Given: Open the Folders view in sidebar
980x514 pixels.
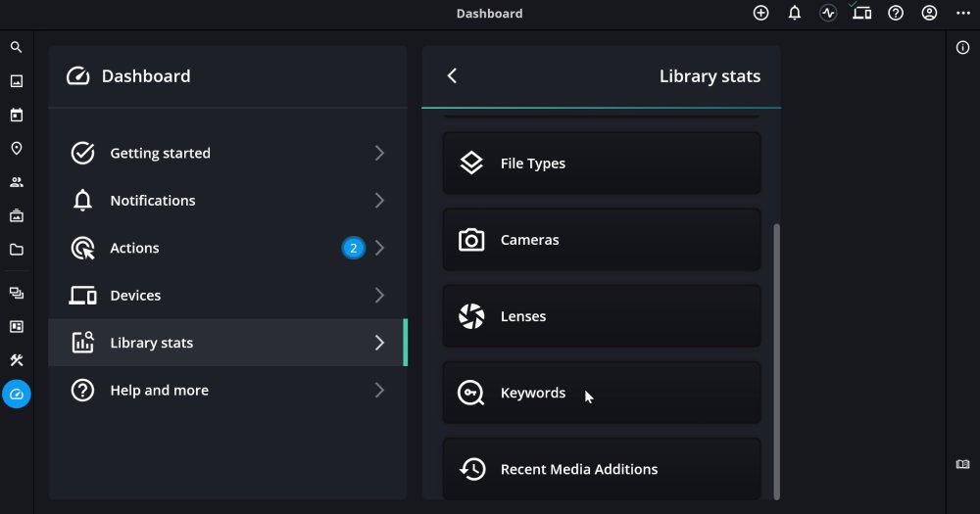Looking at the screenshot, I should click(x=16, y=250).
